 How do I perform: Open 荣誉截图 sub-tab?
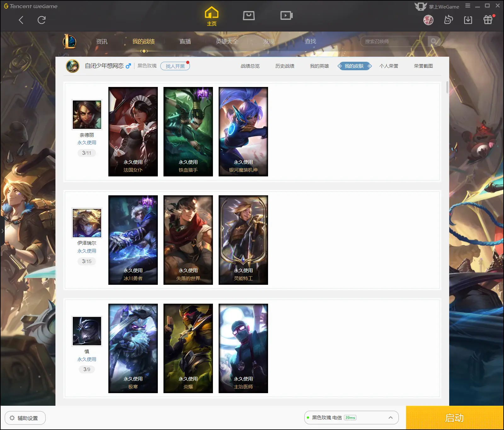423,66
